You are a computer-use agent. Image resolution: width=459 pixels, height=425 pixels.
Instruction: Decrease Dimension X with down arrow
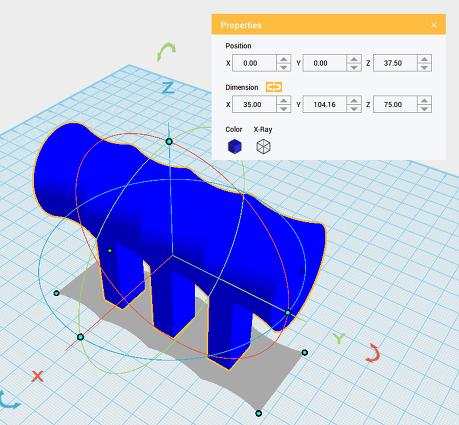(x=284, y=109)
